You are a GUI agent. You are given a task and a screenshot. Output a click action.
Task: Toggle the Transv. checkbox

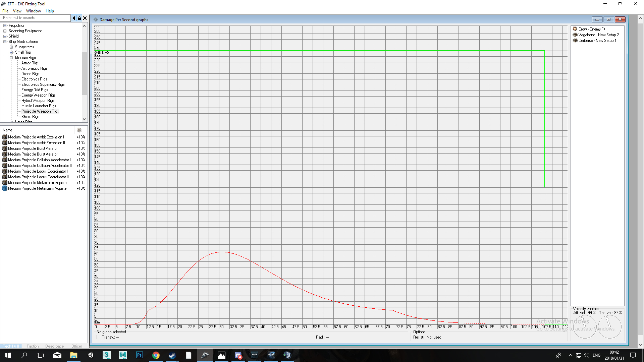click(99, 337)
